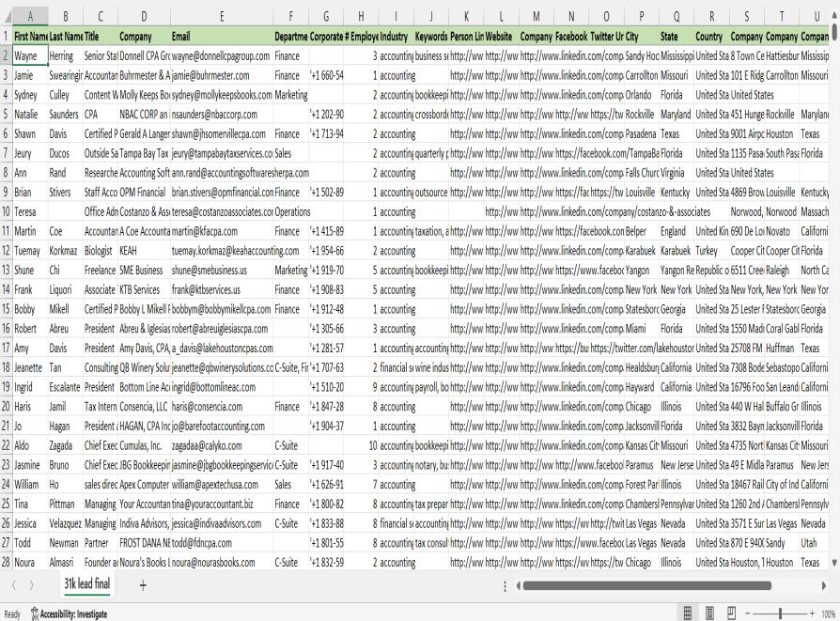Click the horizontal scrollbar left arrow
The width and height of the screenshot is (840, 621).
coord(518,585)
